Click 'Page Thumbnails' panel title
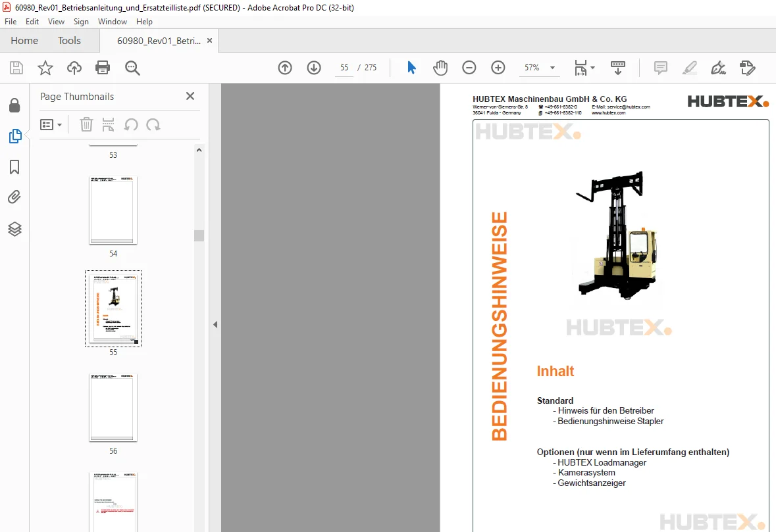The height and width of the screenshot is (532, 776). point(77,97)
